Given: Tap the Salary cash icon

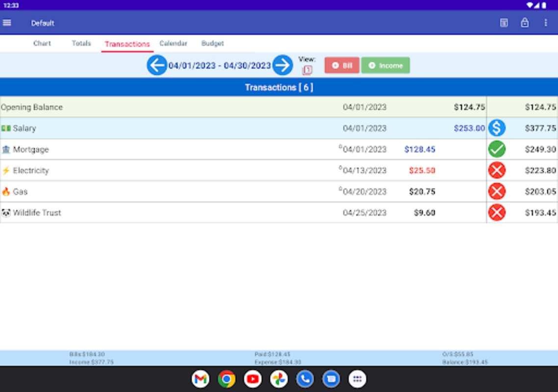Looking at the screenshot, I should 6,128.
